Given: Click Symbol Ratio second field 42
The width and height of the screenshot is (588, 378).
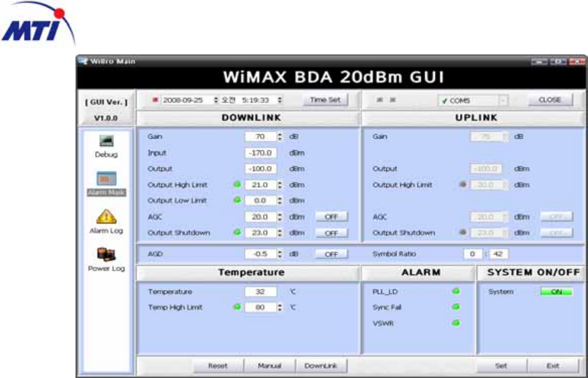Looking at the screenshot, I should (499, 254).
